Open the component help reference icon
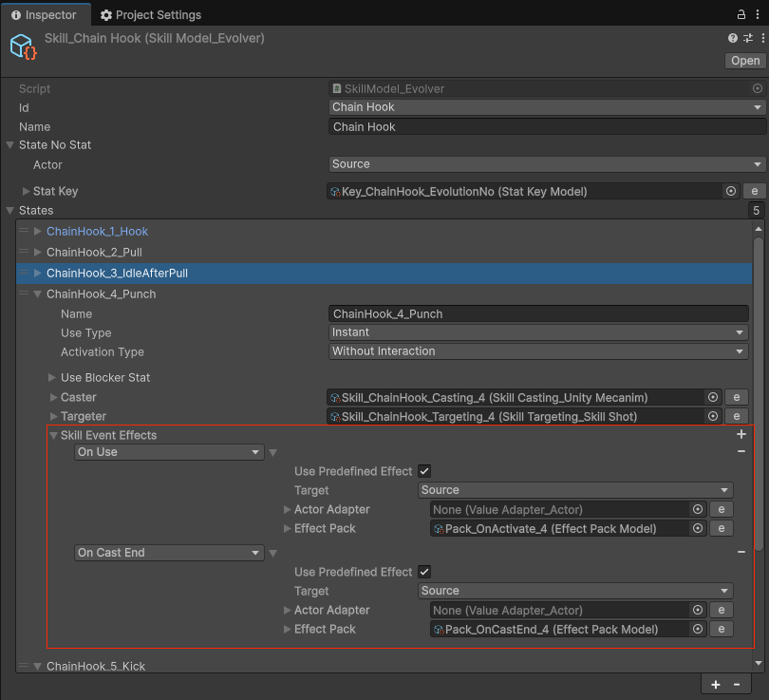Image resolution: width=769 pixels, height=700 pixels. point(733,38)
